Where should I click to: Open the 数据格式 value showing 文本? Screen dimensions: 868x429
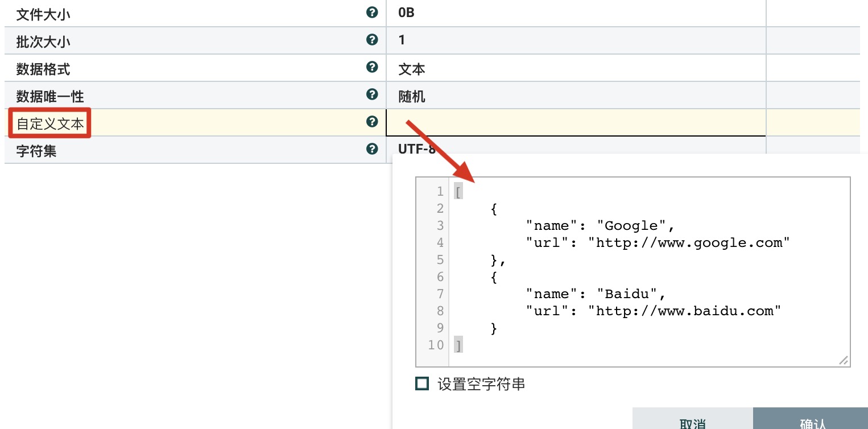click(x=412, y=69)
